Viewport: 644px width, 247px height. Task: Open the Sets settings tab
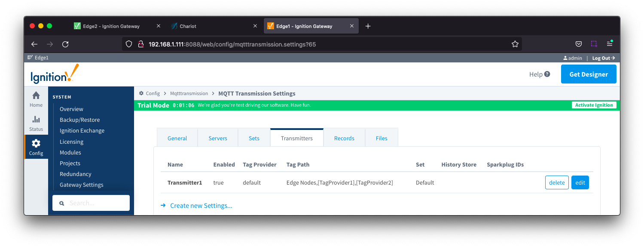pos(254,138)
